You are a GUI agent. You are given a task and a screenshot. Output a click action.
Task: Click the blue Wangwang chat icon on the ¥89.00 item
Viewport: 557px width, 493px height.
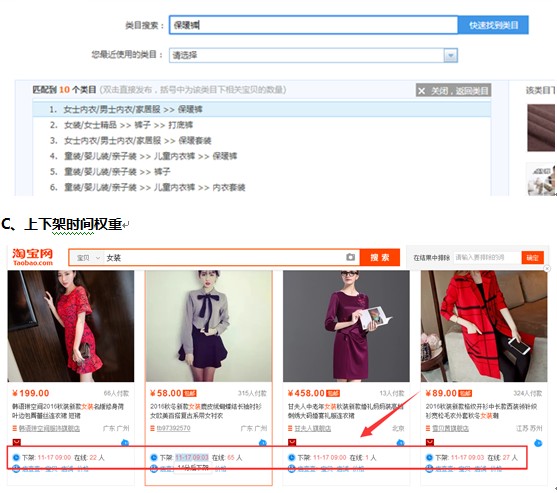(538, 443)
